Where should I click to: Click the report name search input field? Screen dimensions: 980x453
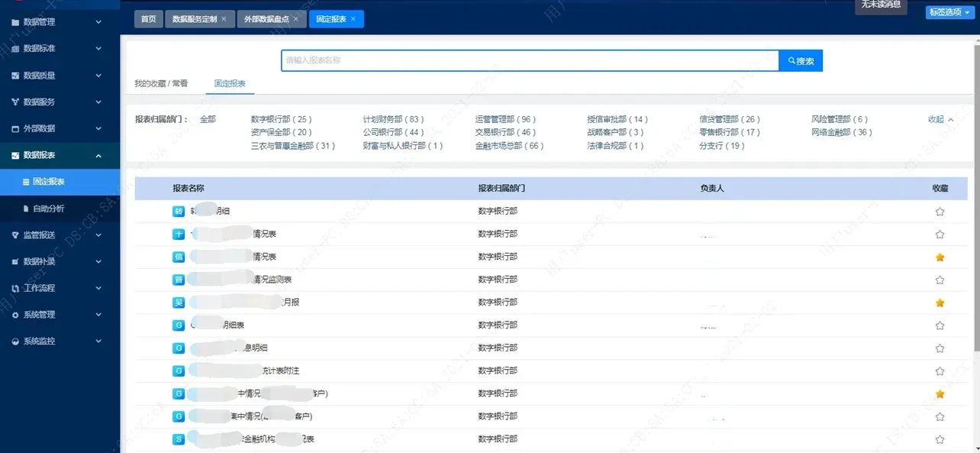click(529, 60)
